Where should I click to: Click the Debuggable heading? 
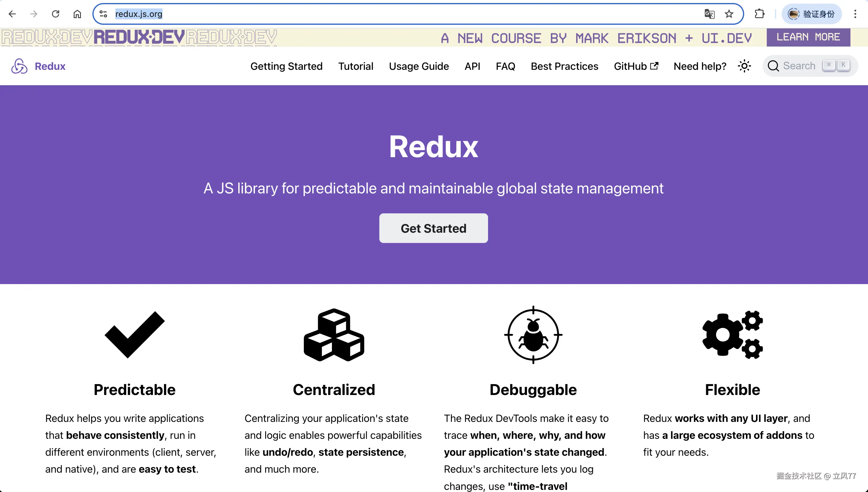533,390
